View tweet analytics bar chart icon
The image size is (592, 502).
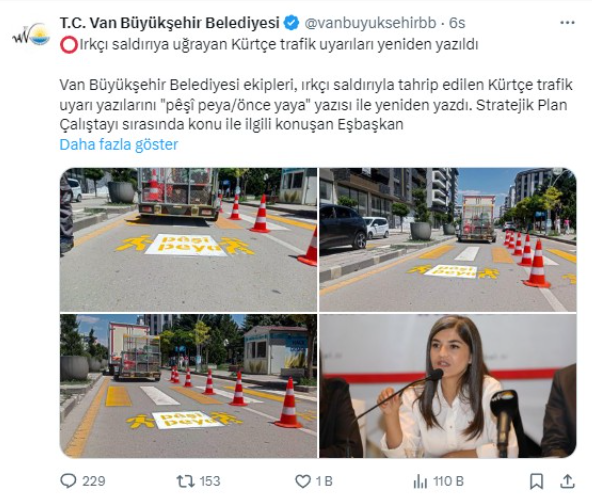(420, 481)
